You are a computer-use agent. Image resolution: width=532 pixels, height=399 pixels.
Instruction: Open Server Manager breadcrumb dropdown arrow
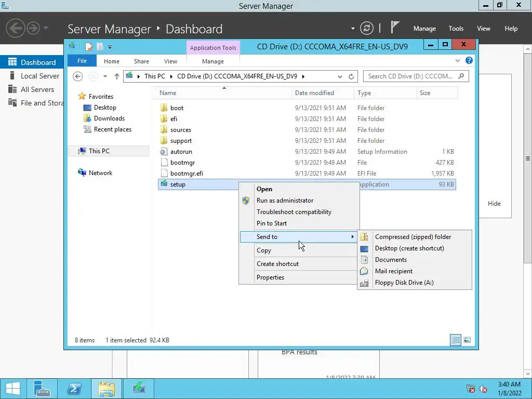click(353, 29)
